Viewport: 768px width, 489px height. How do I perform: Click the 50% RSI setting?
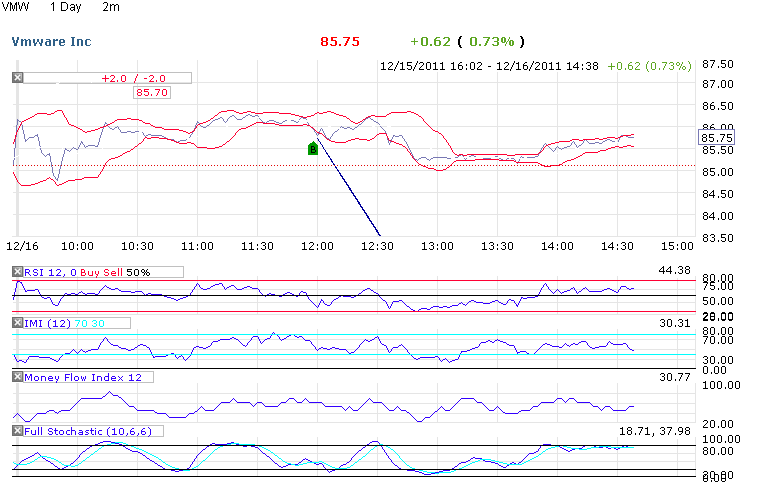138,272
